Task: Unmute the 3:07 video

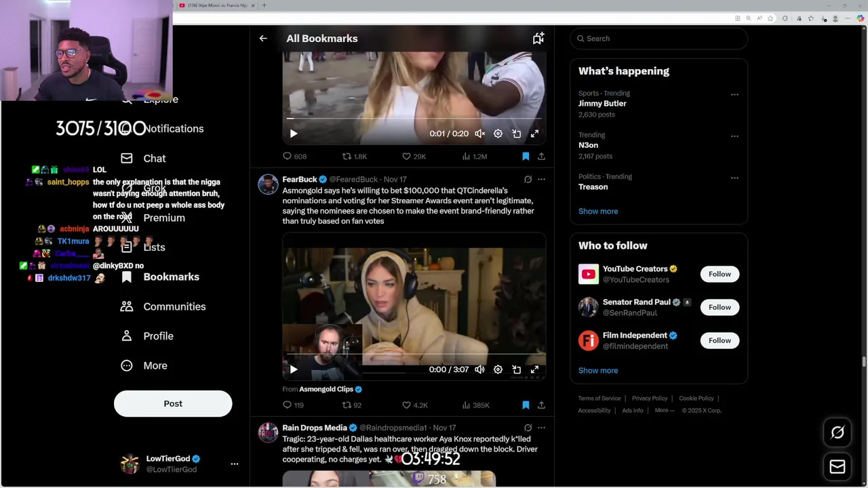Action: 479,370
